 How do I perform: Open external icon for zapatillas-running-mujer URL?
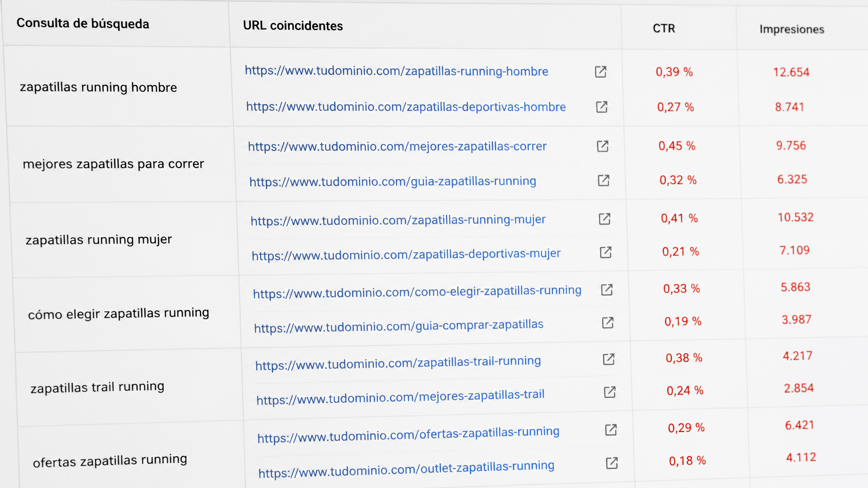[605, 219]
